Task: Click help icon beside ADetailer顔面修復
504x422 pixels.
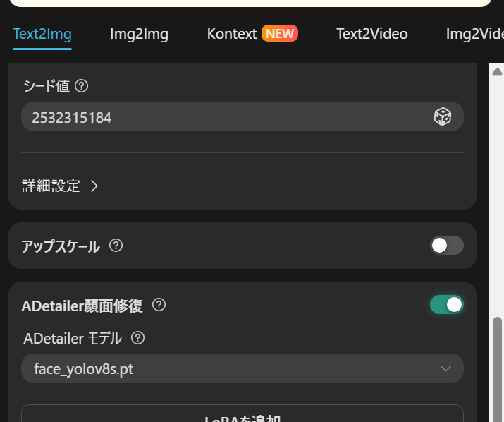Action: click(x=159, y=305)
